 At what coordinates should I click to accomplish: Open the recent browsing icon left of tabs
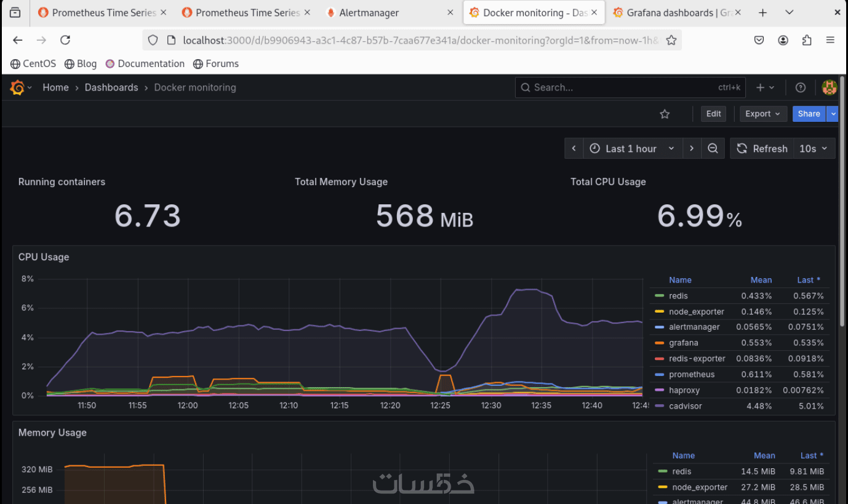[x=15, y=12]
